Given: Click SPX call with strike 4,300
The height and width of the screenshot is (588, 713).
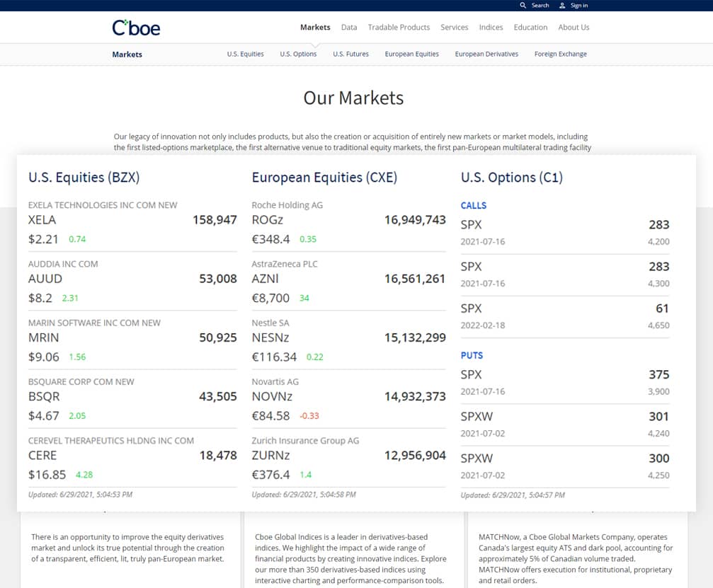Looking at the screenshot, I should pyautogui.click(x=565, y=275).
